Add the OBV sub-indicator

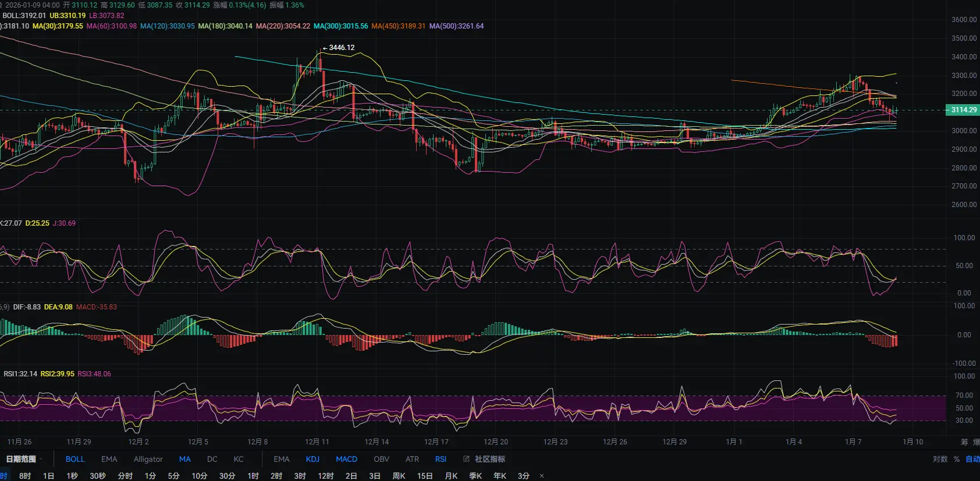tap(381, 459)
